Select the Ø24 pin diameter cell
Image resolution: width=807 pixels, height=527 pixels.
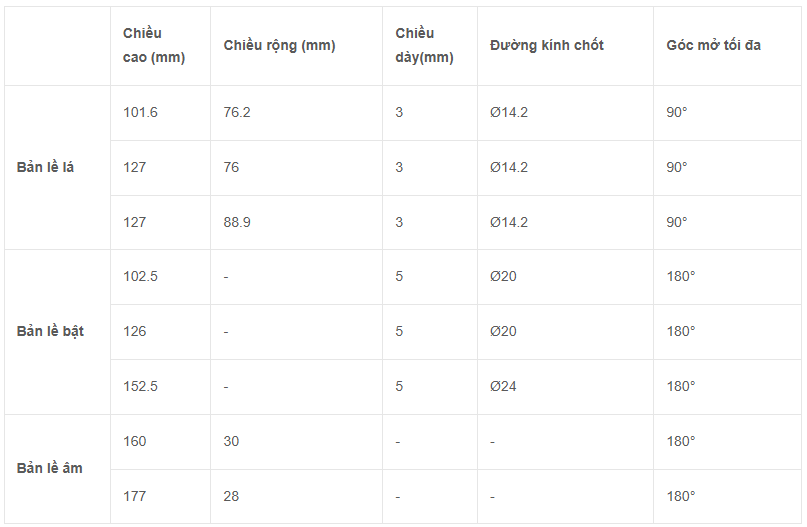coord(565,387)
